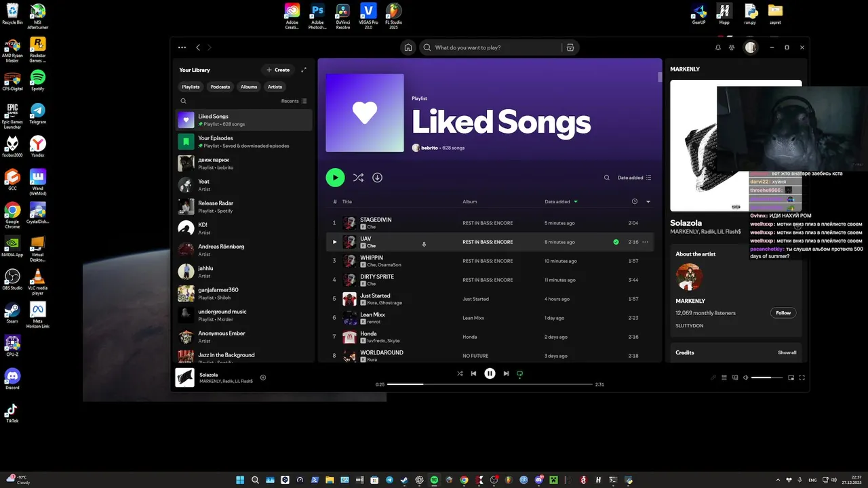Open the Solazola now-playing thumbnail
868x488 pixels.
pyautogui.click(x=185, y=378)
